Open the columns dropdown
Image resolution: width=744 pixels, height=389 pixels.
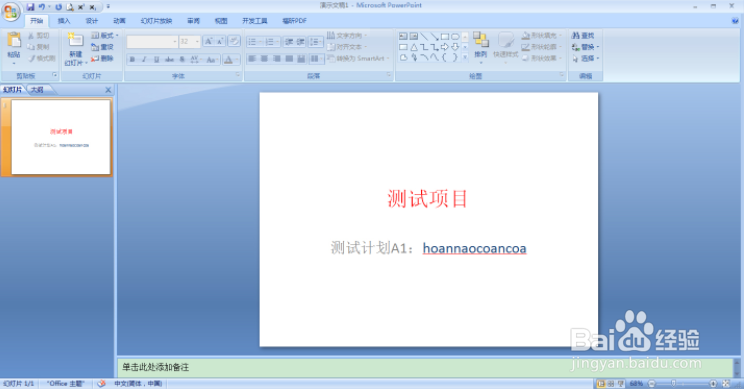[316, 58]
